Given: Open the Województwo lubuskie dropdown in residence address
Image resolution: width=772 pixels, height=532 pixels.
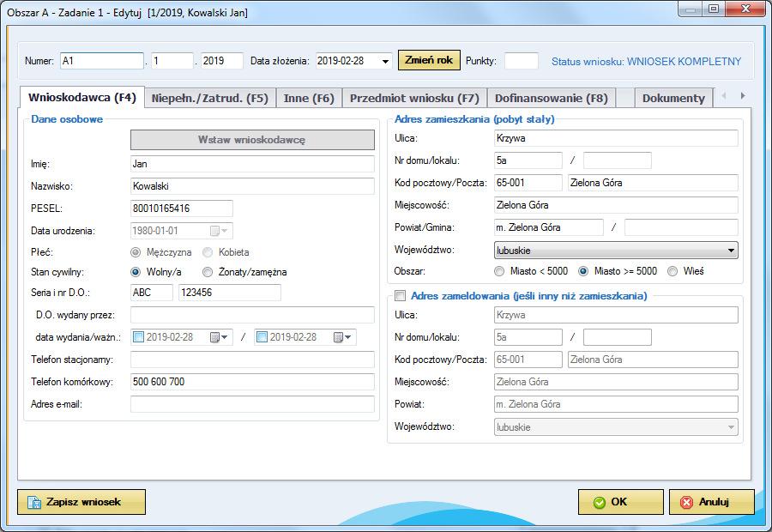Looking at the screenshot, I should [x=616, y=251].
